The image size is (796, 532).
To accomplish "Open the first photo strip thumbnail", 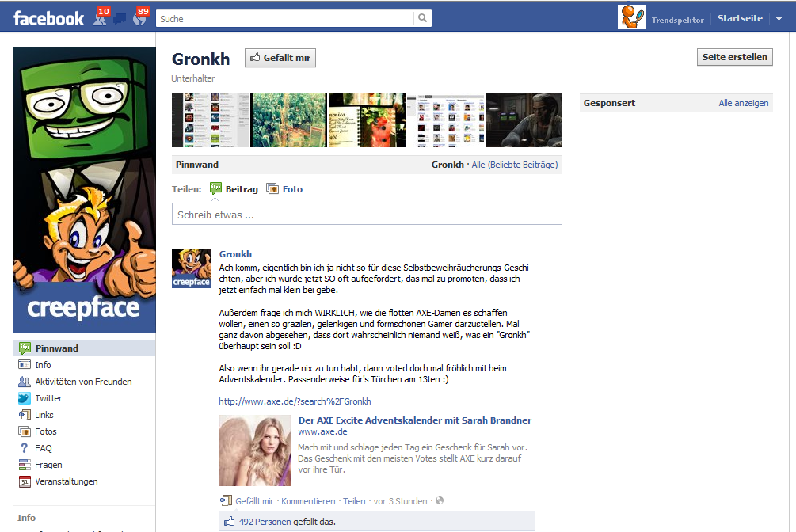I will point(210,120).
